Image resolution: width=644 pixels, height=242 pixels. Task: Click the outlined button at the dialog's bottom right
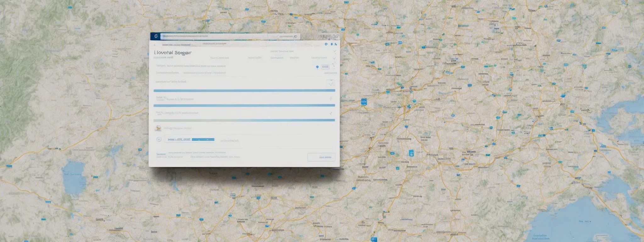pyautogui.click(x=321, y=157)
